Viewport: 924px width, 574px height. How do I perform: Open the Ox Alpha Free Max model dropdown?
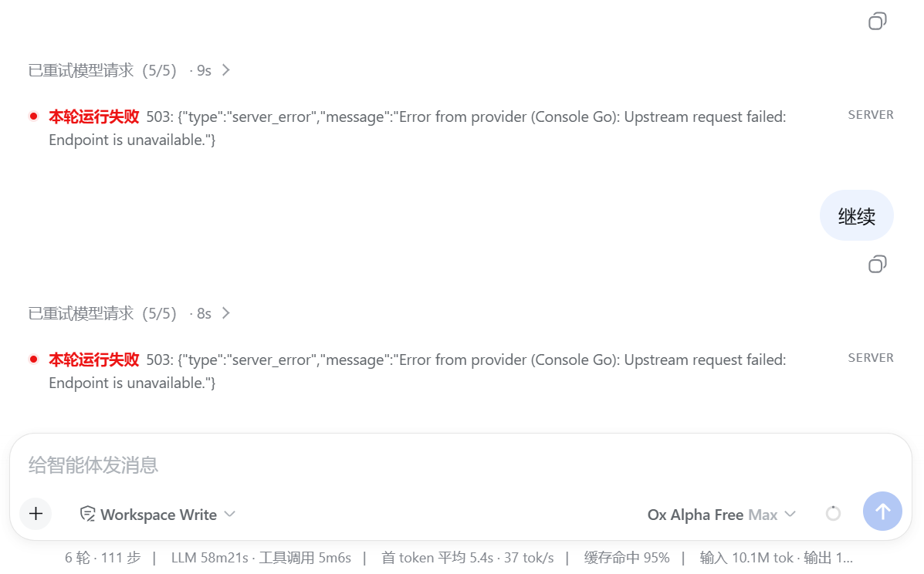point(722,514)
